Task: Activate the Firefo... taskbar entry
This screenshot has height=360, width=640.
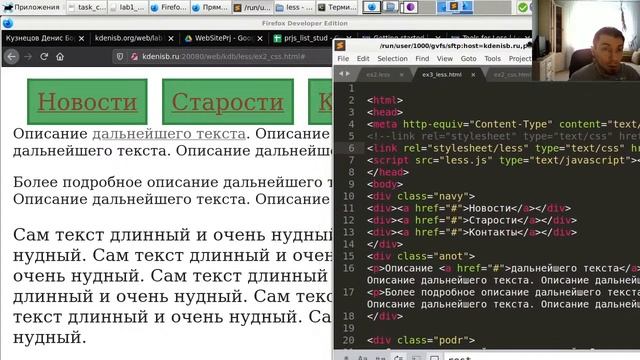Action: coord(169,7)
